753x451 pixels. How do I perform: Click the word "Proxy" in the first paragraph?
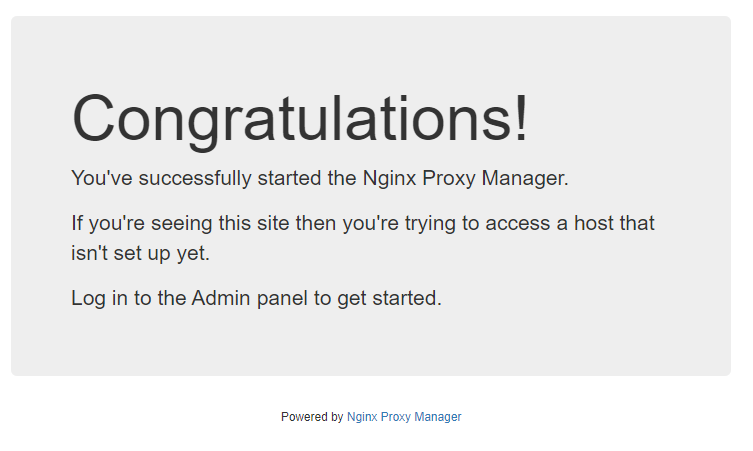pyautogui.click(x=449, y=179)
